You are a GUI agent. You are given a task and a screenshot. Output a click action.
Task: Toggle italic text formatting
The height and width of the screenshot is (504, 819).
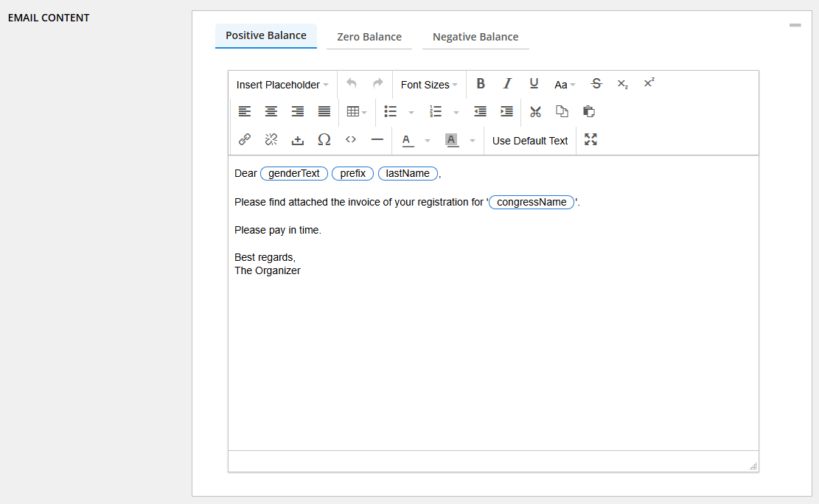[507, 84]
